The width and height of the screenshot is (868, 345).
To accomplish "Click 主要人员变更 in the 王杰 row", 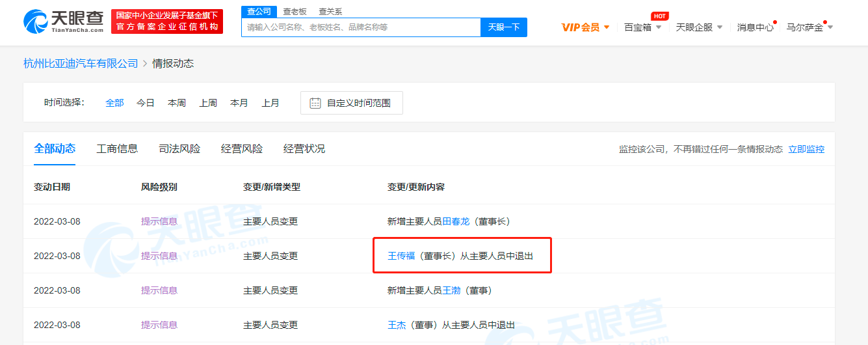I will point(270,325).
